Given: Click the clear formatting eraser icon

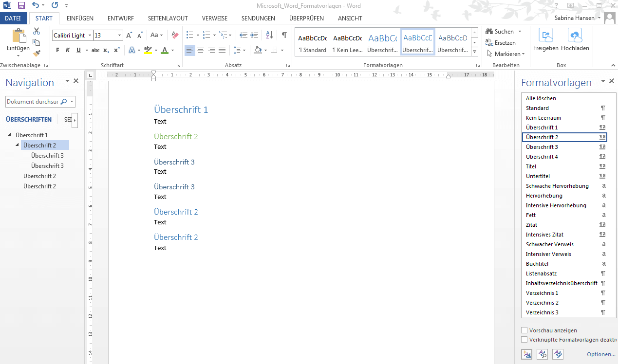Looking at the screenshot, I should coord(175,36).
